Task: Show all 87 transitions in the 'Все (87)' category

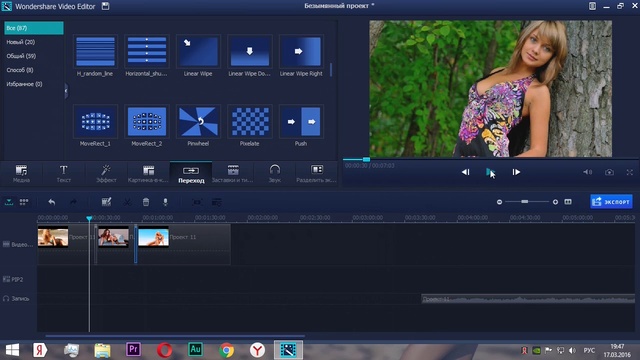Action: pos(34,28)
